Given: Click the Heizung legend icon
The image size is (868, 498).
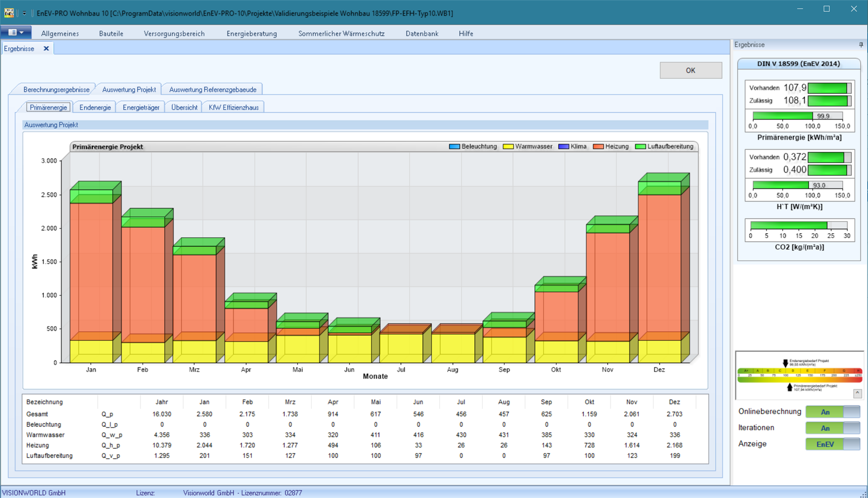Looking at the screenshot, I should click(598, 146).
